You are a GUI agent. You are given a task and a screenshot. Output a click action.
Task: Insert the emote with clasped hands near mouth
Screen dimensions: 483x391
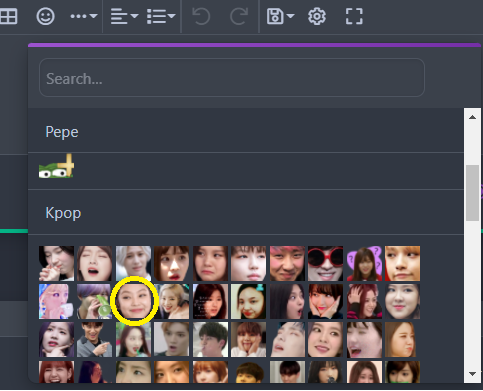[x=56, y=263]
